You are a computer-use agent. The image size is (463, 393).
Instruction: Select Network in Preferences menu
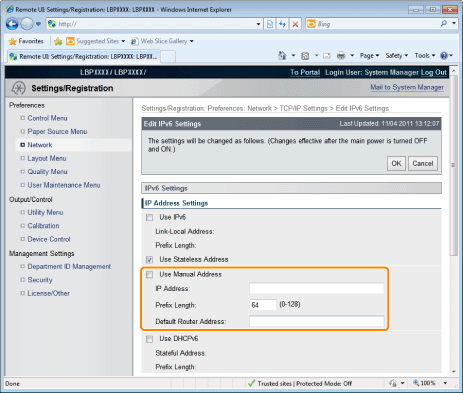click(x=40, y=145)
